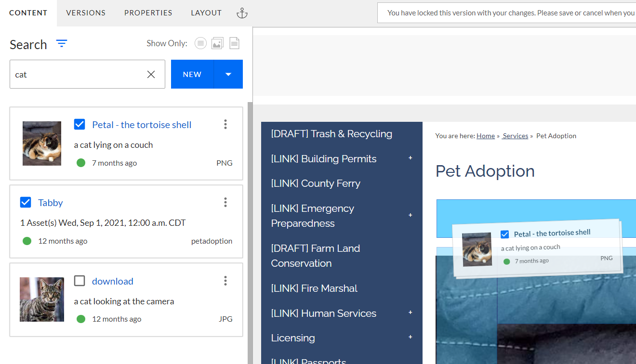Open Petal - the tortoise shell link
The width and height of the screenshot is (636, 364).
pyautogui.click(x=142, y=125)
